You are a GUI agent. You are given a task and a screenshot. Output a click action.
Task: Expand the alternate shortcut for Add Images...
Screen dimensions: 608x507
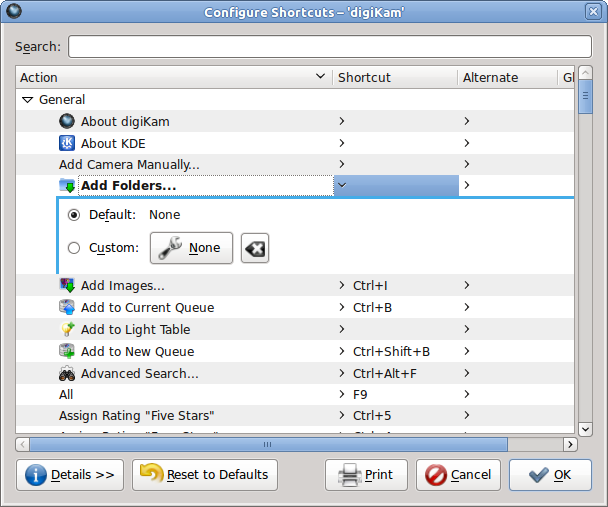(467, 285)
